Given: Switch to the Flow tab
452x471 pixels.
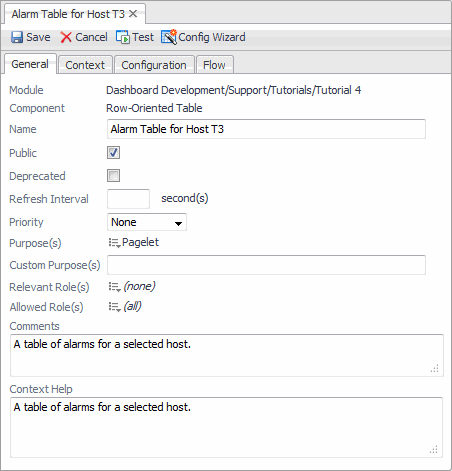Looking at the screenshot, I should (214, 65).
